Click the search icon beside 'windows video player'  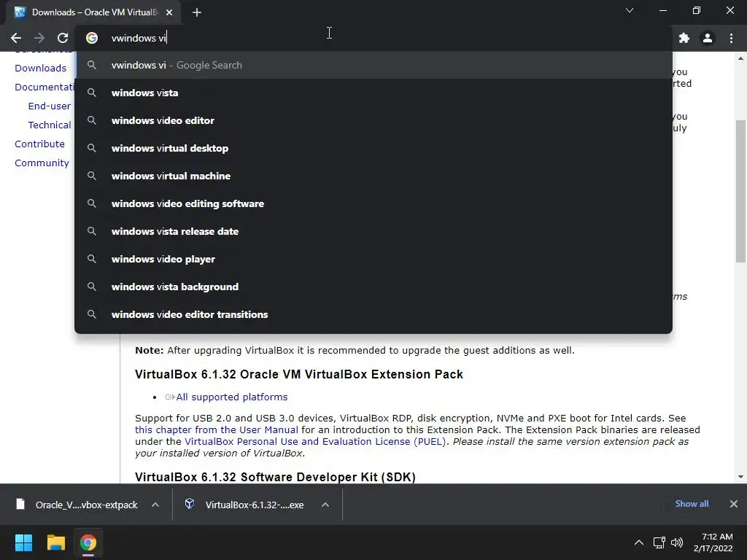tap(92, 259)
